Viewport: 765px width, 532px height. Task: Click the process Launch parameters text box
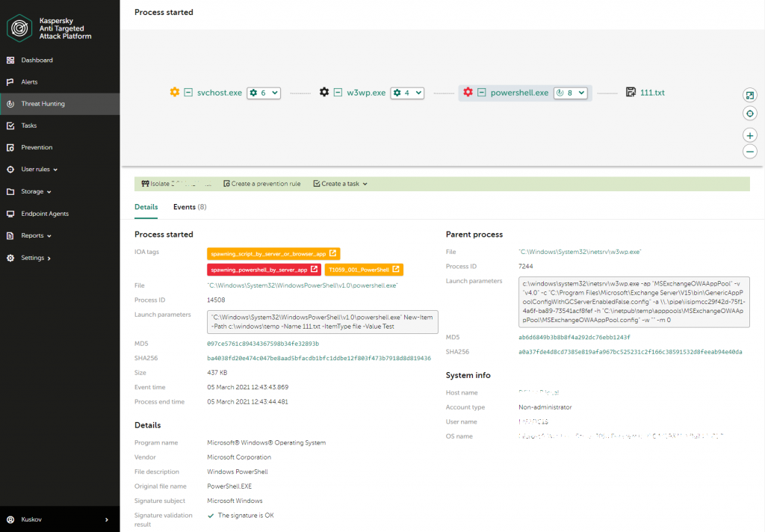click(323, 322)
